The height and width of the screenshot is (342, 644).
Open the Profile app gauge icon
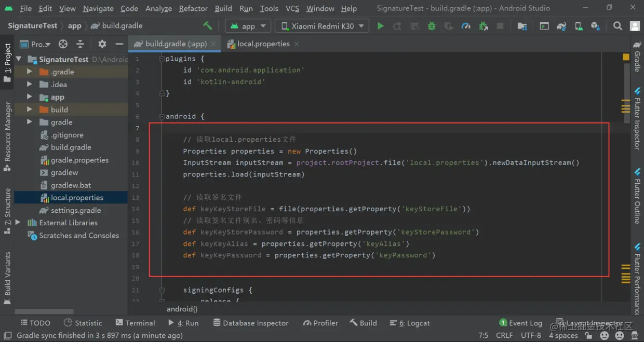tap(466, 26)
